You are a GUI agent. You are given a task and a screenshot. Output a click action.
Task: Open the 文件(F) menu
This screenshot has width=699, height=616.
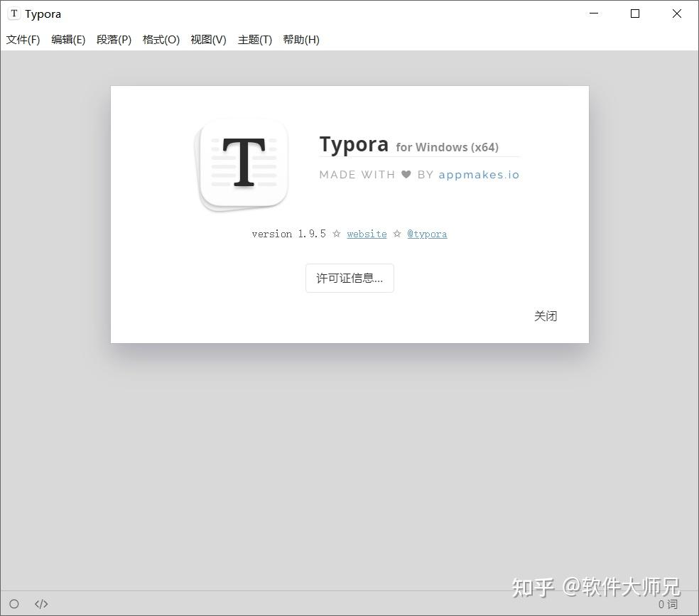point(23,40)
